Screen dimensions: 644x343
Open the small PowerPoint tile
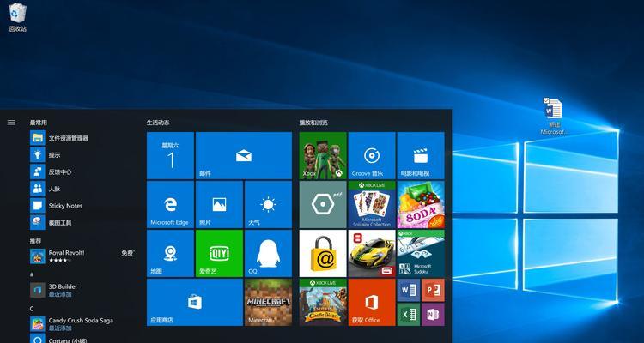coord(433,290)
